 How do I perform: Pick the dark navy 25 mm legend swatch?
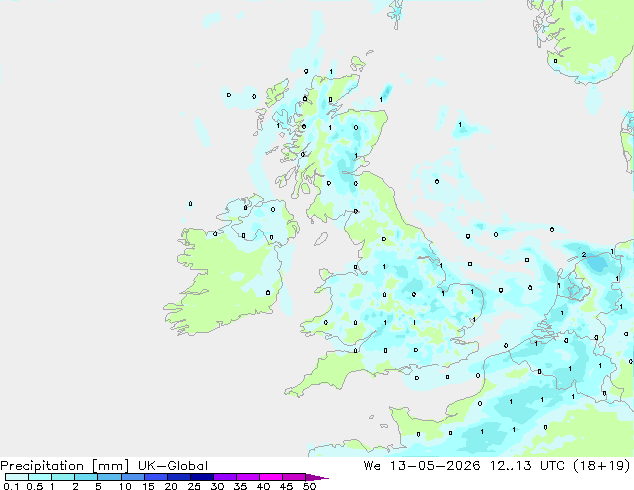coord(202,477)
